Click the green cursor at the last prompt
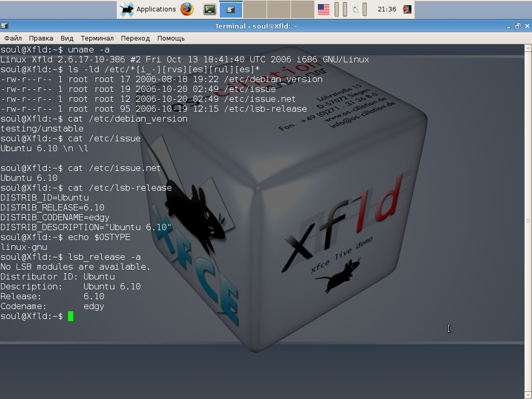 coord(71,316)
